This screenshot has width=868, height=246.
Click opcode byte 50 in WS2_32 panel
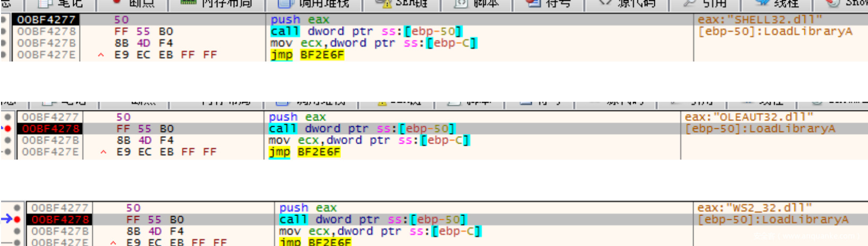pyautogui.click(x=133, y=208)
